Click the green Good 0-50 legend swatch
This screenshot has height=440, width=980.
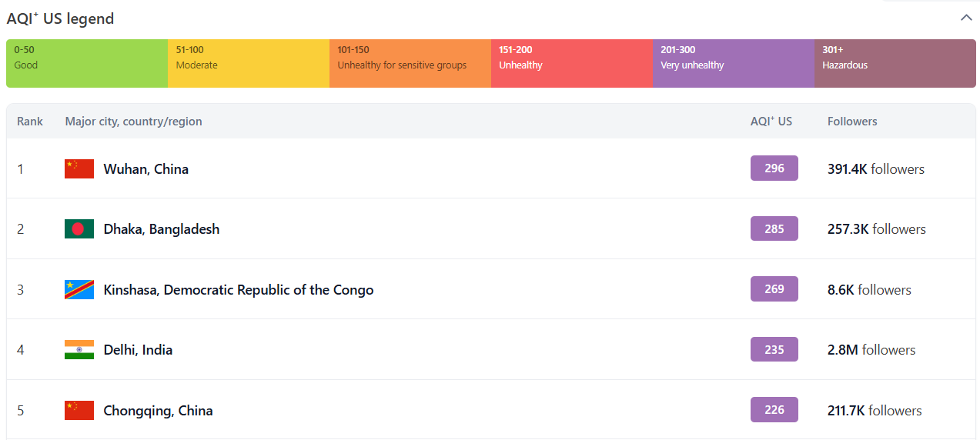tap(87, 63)
